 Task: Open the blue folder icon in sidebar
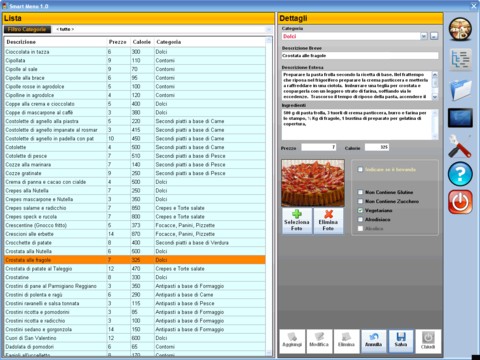tap(460, 90)
